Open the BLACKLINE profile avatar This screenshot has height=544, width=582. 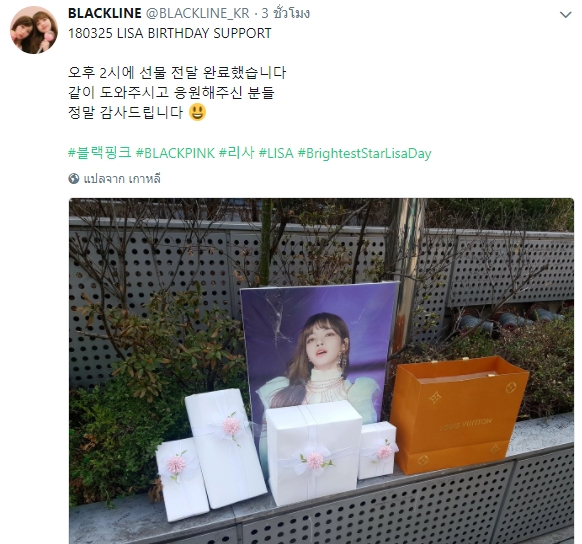pyautogui.click(x=34, y=30)
